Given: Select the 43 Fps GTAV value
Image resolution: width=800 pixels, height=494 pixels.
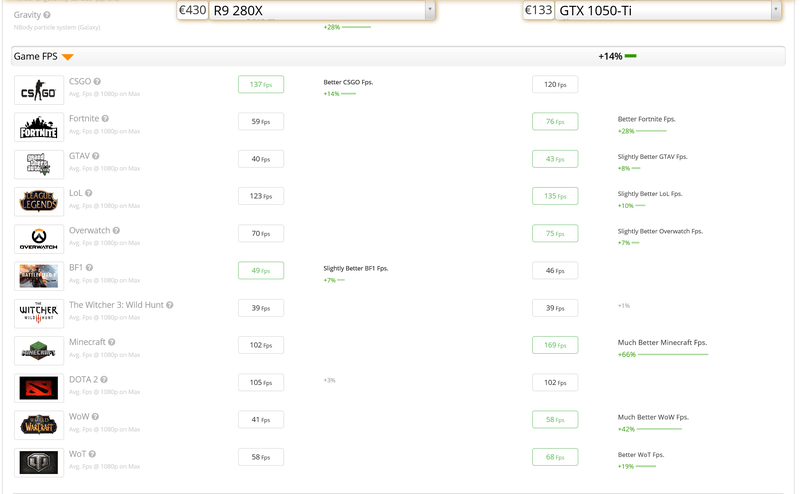Looking at the screenshot, I should coord(555,159).
